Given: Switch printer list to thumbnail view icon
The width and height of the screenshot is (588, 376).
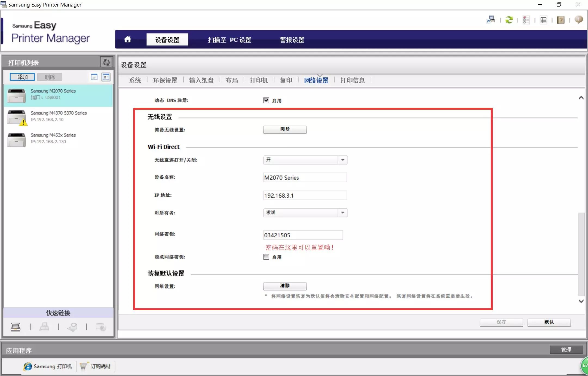Looking at the screenshot, I should (x=106, y=77).
